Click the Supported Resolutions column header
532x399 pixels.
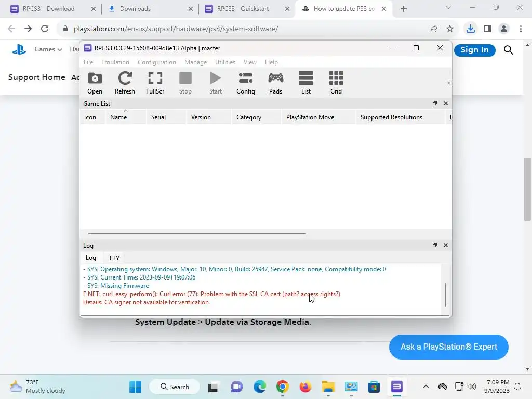pos(401,117)
